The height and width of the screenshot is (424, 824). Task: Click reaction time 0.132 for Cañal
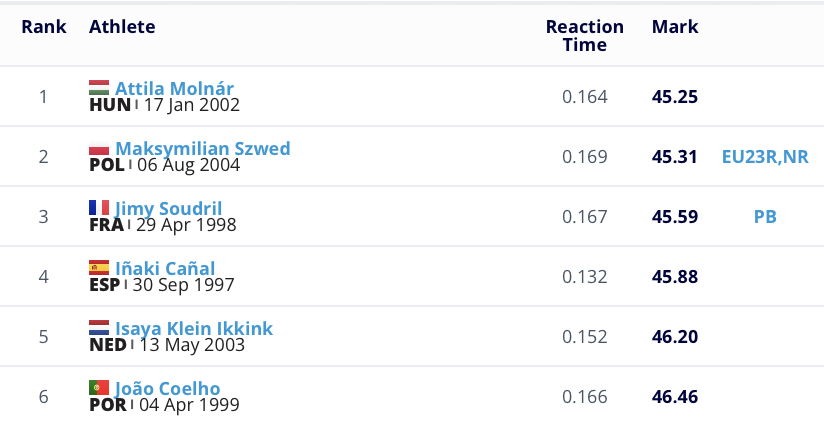[x=584, y=276]
